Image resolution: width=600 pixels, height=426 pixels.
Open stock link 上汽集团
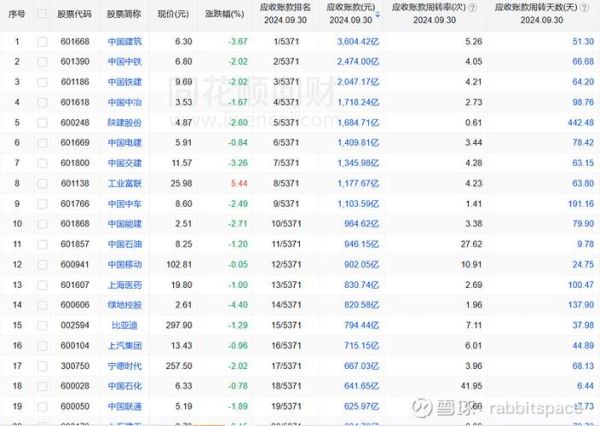click(125, 346)
